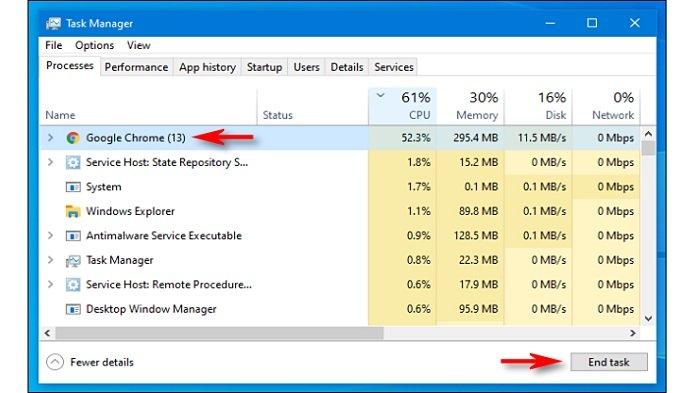This screenshot has height=393, width=700.
Task: Click the Service Host Remote Procedure gear icon
Action: (73, 284)
